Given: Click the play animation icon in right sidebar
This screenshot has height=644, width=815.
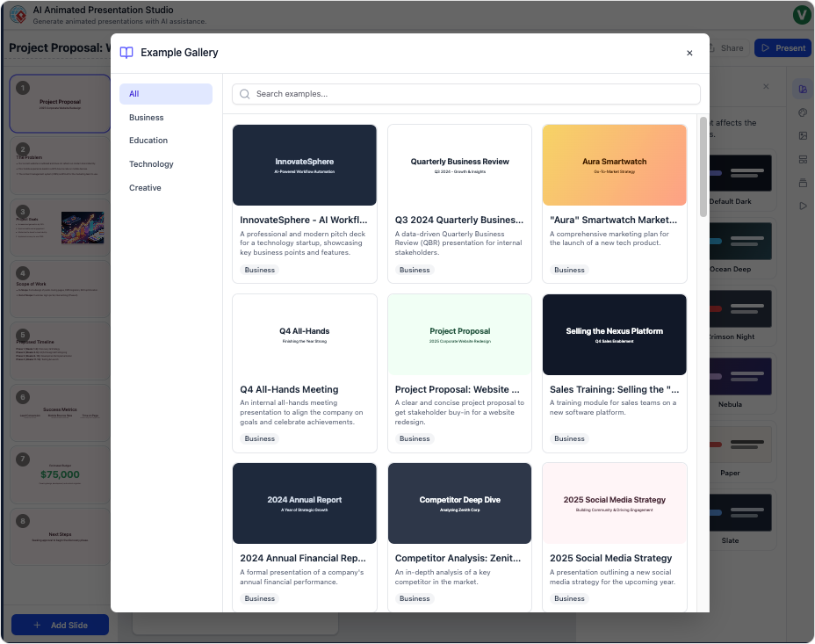Looking at the screenshot, I should coord(802,206).
